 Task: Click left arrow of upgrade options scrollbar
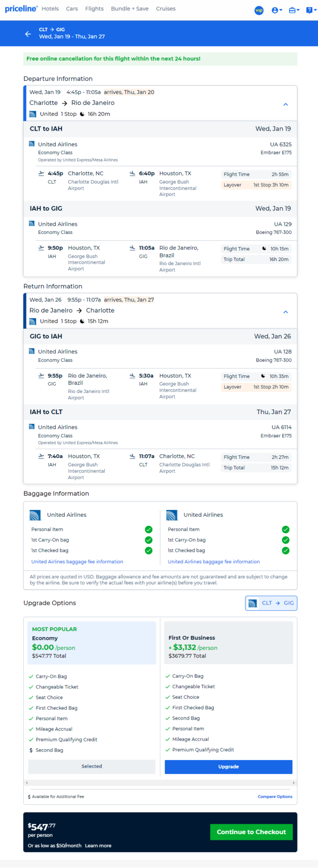point(27,782)
